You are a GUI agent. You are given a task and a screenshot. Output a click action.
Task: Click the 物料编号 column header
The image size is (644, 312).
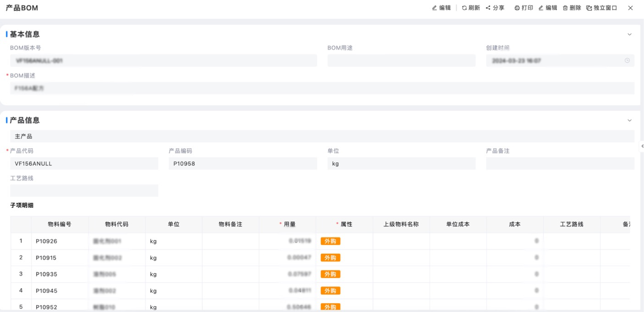point(60,224)
